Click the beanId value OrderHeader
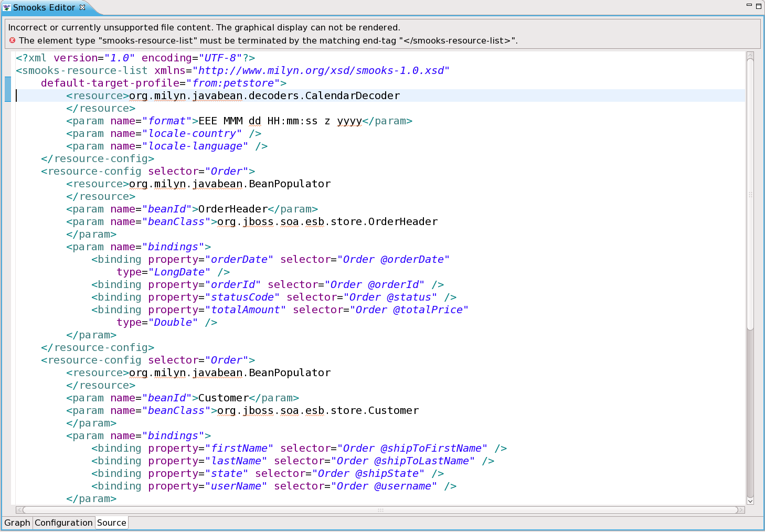 (232, 209)
